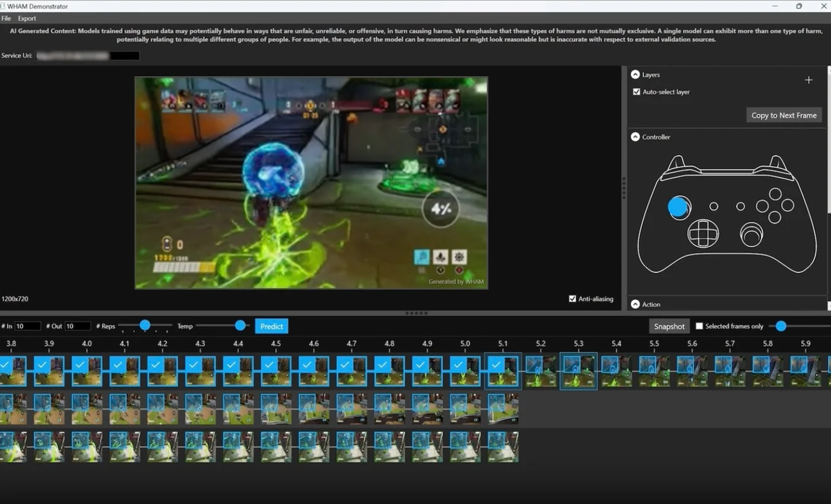Click the vertical splitter grip beside Controller panel

(624, 188)
